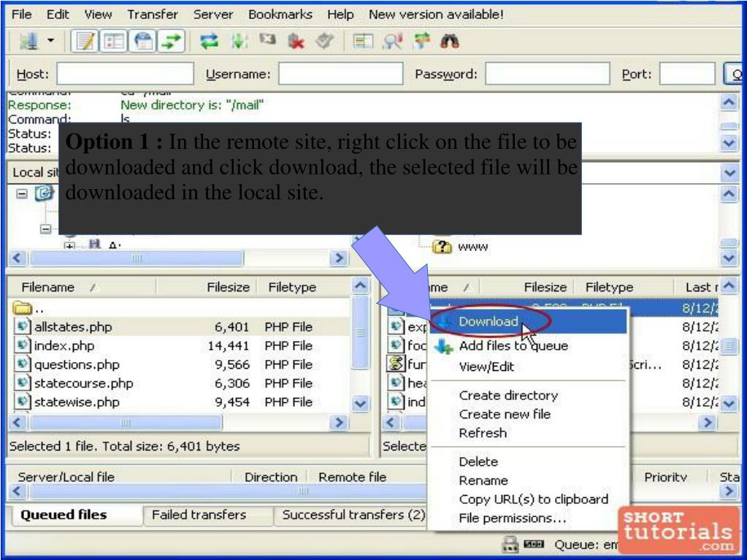
Task: Open the File menu
Action: click(x=21, y=15)
